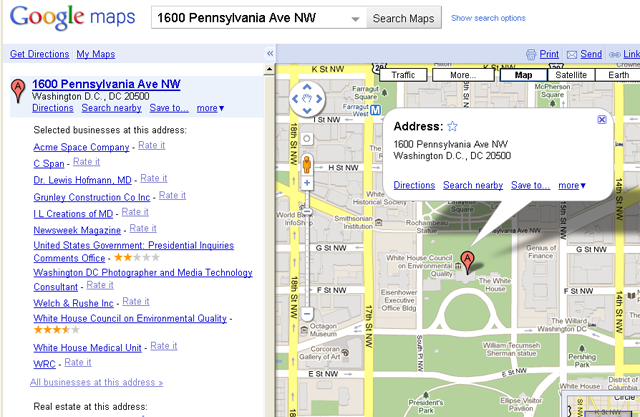Click the zoom slider handle
The image size is (640, 417).
click(x=307, y=211)
